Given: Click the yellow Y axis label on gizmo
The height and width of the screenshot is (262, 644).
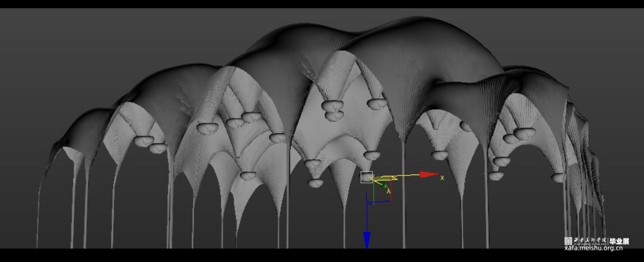Looking at the screenshot, I should [389, 191].
